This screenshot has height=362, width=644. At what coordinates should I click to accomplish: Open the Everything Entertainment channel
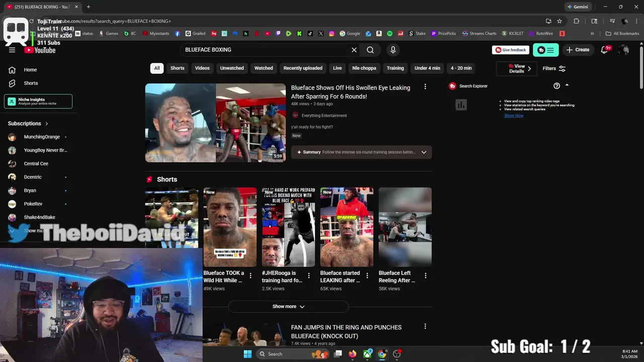[324, 116]
